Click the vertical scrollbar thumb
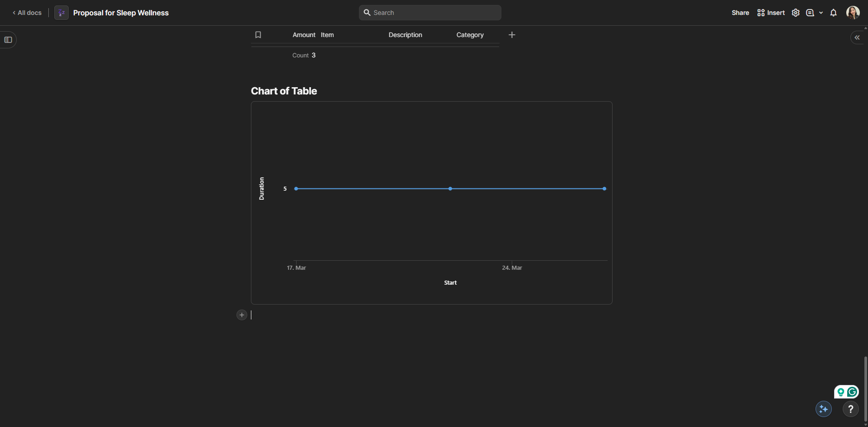The width and height of the screenshot is (868, 427). tap(865, 389)
